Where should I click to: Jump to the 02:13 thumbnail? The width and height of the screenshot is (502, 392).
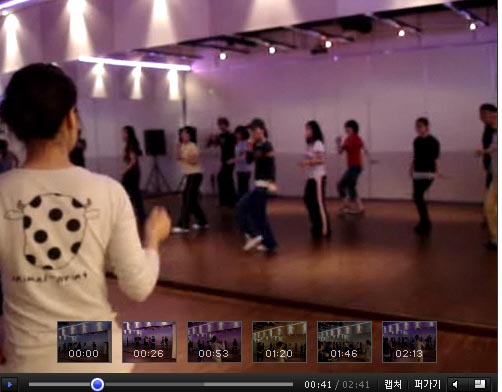pos(409,342)
